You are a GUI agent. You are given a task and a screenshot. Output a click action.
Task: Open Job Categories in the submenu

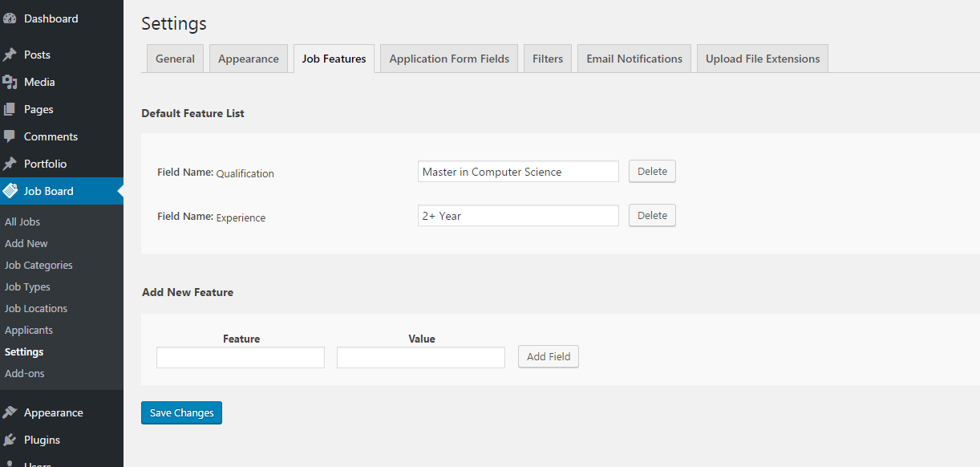[x=38, y=266]
